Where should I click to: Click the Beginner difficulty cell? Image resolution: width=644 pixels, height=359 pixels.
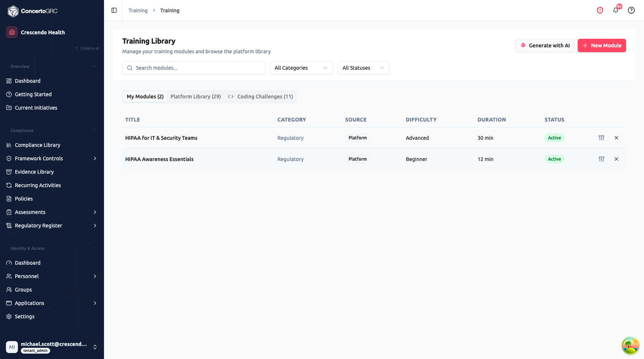(x=417, y=159)
